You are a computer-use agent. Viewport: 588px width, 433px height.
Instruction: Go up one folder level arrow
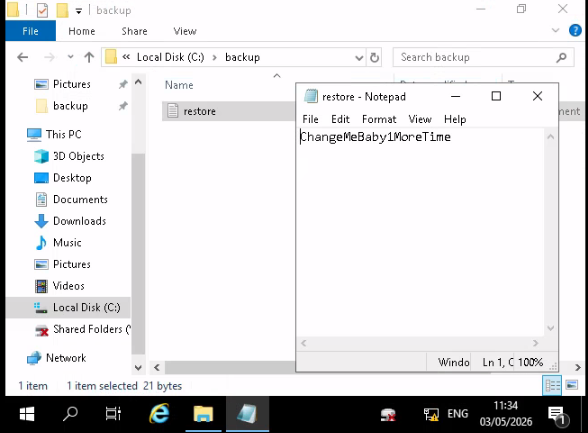click(x=89, y=57)
